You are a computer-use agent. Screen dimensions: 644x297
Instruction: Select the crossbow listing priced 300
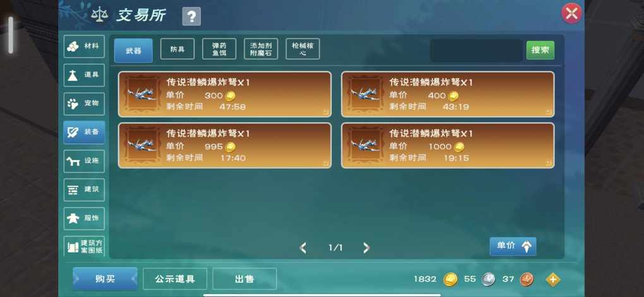225,95
